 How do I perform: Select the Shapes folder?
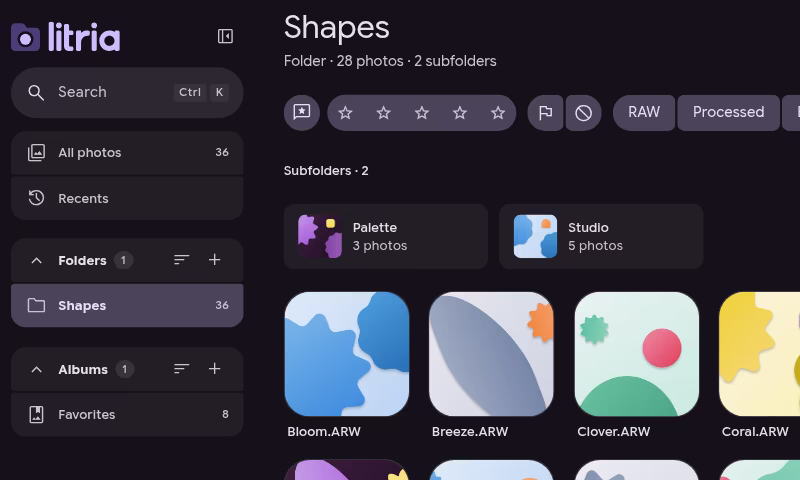(x=127, y=306)
